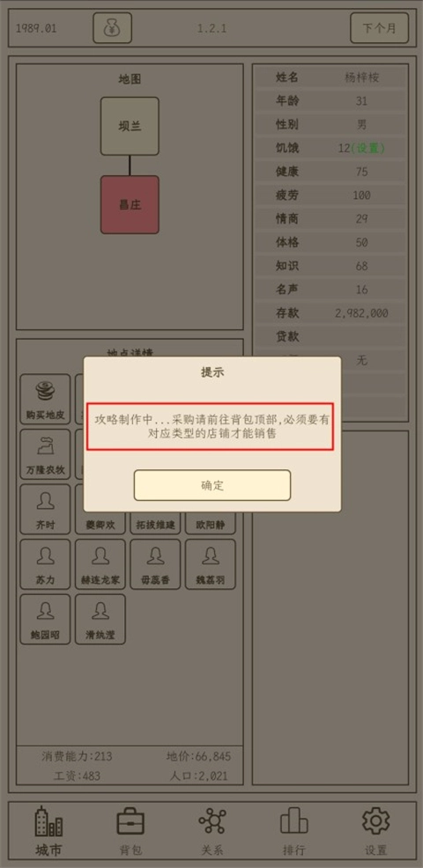This screenshot has height=868, width=423.
Task: Open the 排行 ranking tab
Action: click(293, 831)
